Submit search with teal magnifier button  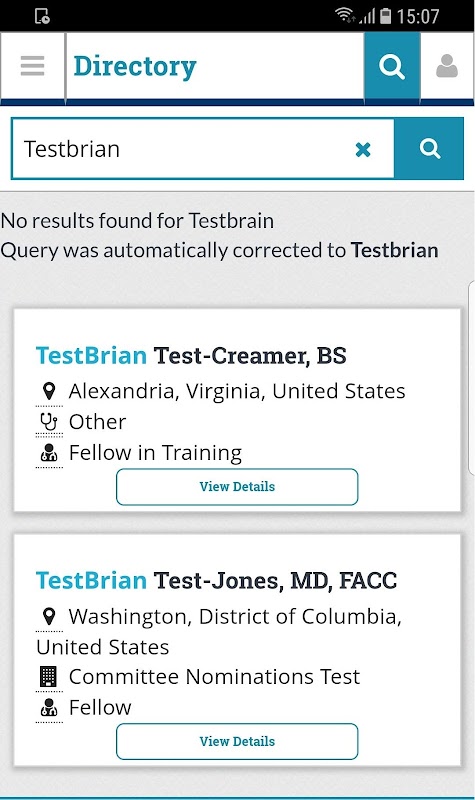[429, 148]
